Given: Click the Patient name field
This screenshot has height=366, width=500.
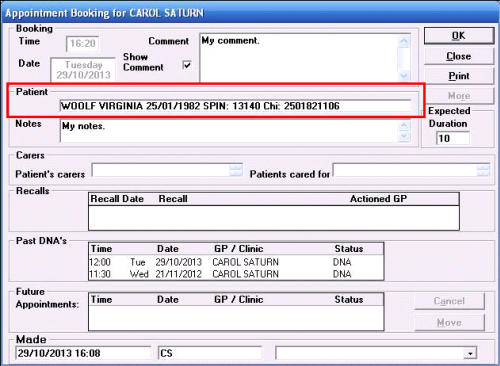Looking at the screenshot, I should [235, 106].
